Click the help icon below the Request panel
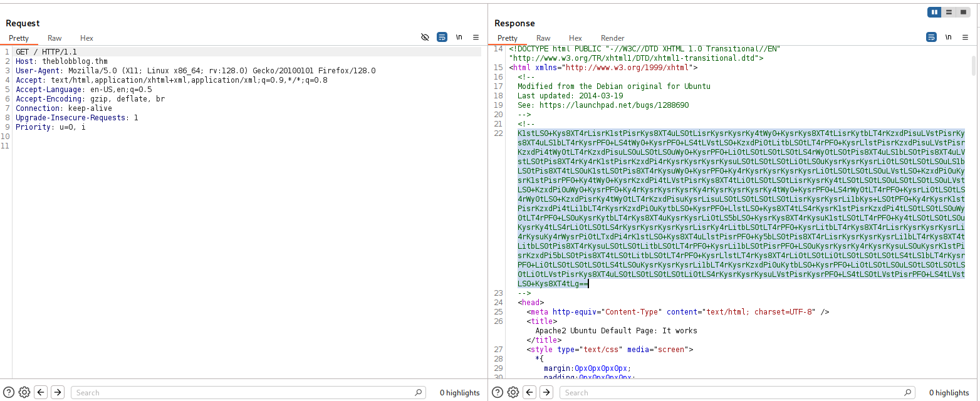The width and height of the screenshot is (980, 401). (x=9, y=392)
